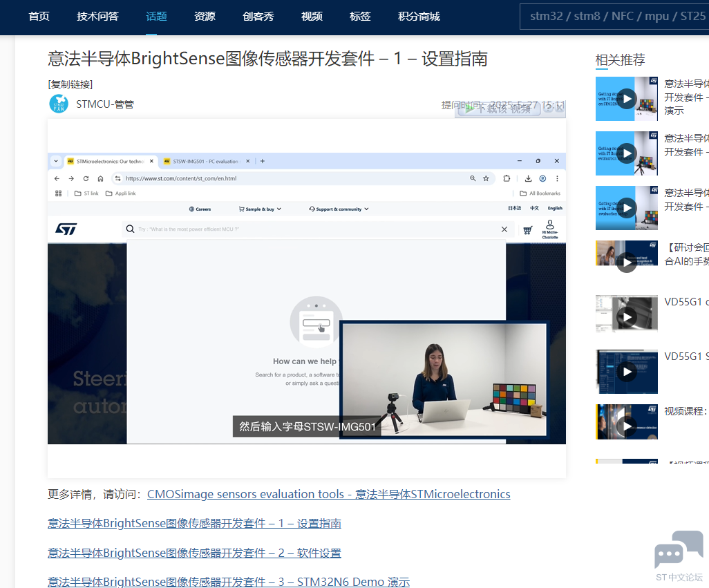Click the search magnifier in video's ST site
The width and height of the screenshot is (709, 588).
(x=130, y=229)
